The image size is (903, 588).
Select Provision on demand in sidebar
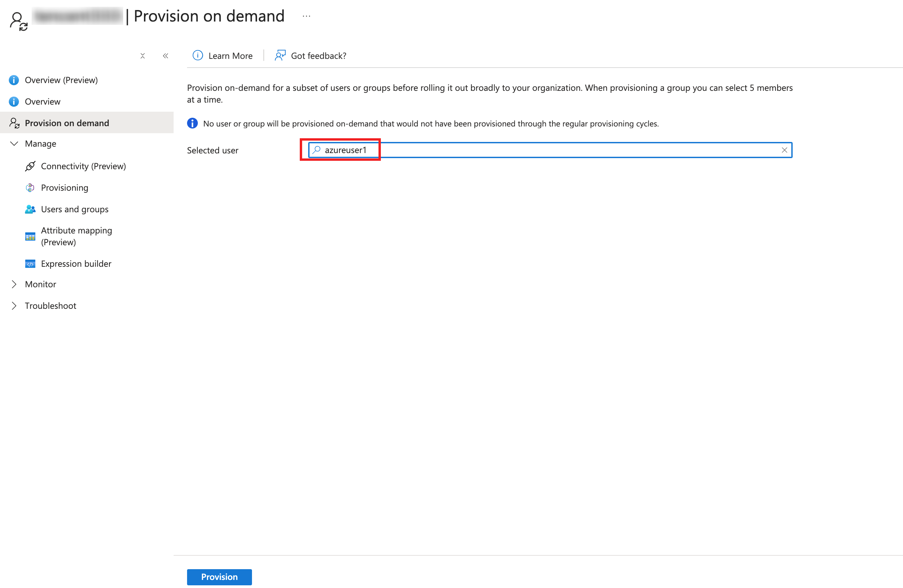point(67,123)
